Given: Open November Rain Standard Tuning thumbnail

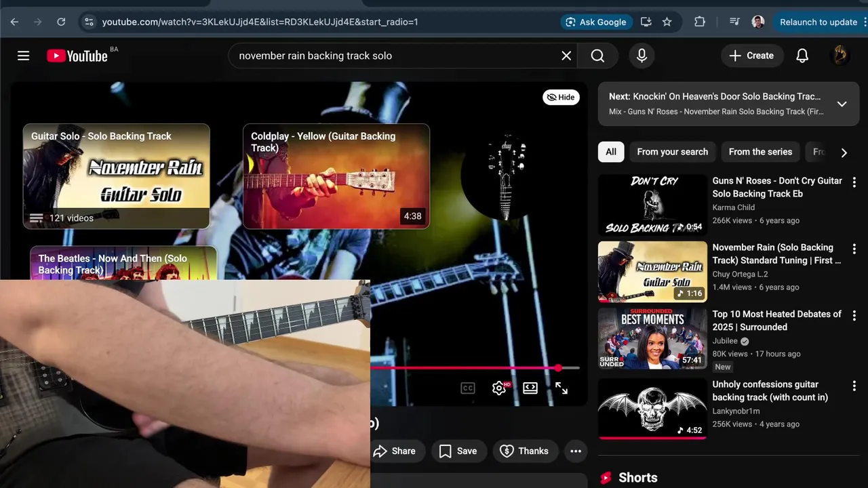Looking at the screenshot, I should (652, 272).
